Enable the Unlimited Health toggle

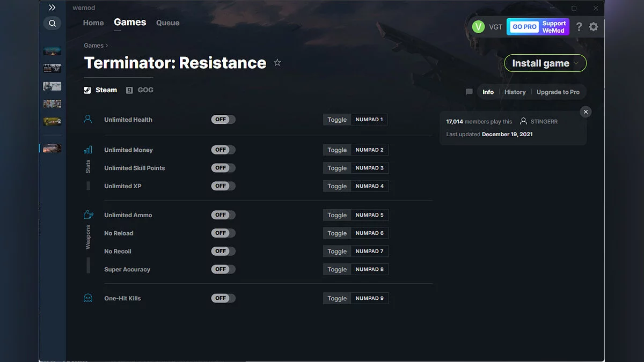[x=223, y=119]
